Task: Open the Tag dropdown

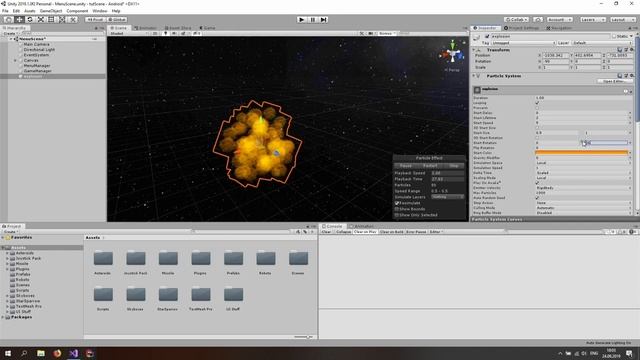Action: pos(523,43)
